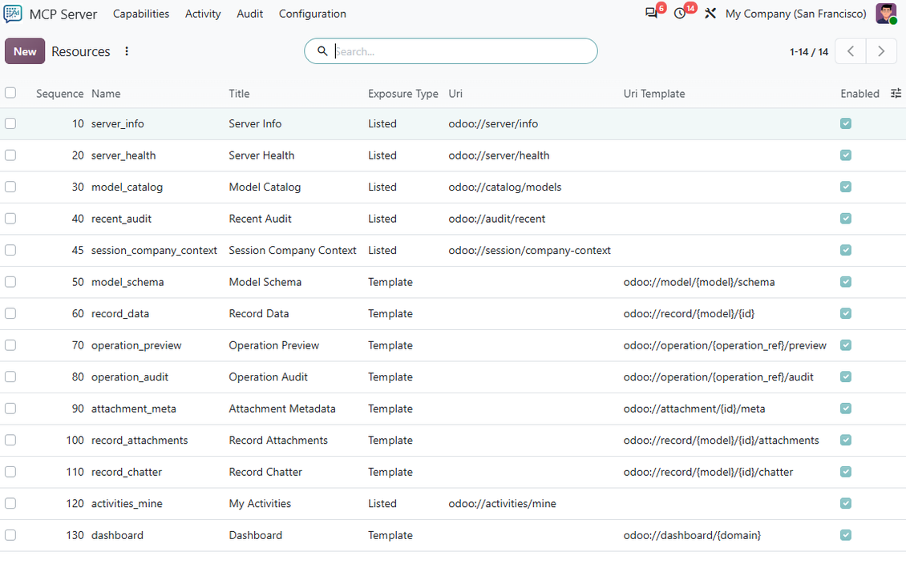The width and height of the screenshot is (906, 588).
Task: Select the model_catalog row checkbox
Action: tap(10, 187)
